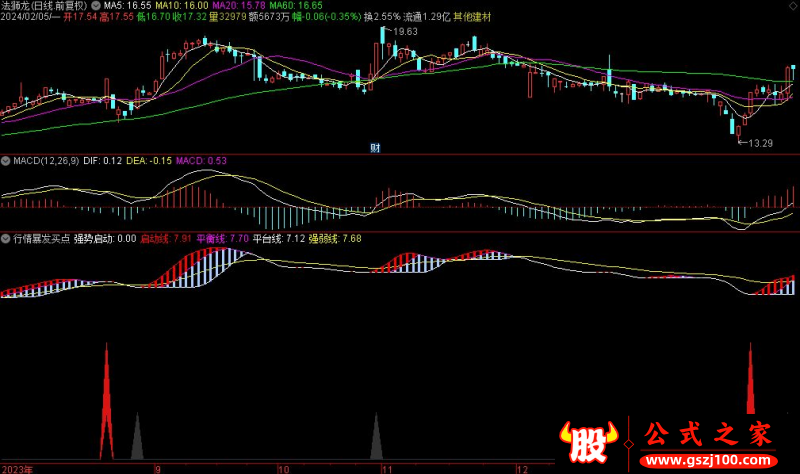This screenshot has width=800, height=474.
Task: Click the 开17.54 opening price value
Action: point(80,17)
